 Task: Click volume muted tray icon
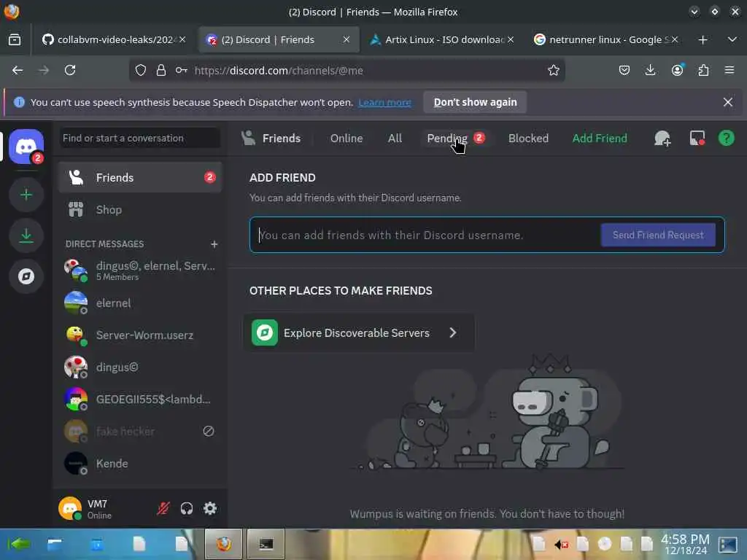[x=561, y=544]
